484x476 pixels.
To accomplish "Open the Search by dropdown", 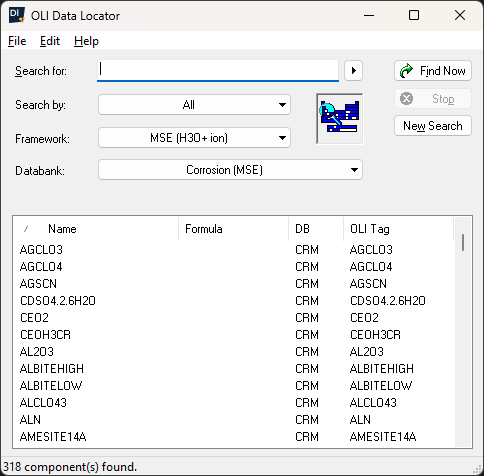I will coord(194,105).
